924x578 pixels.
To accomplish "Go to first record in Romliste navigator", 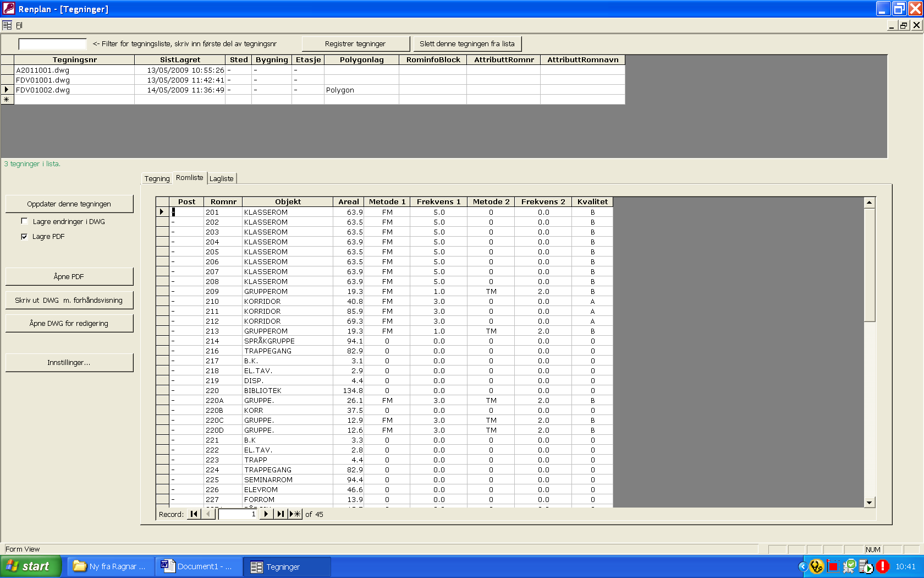I will [x=194, y=514].
